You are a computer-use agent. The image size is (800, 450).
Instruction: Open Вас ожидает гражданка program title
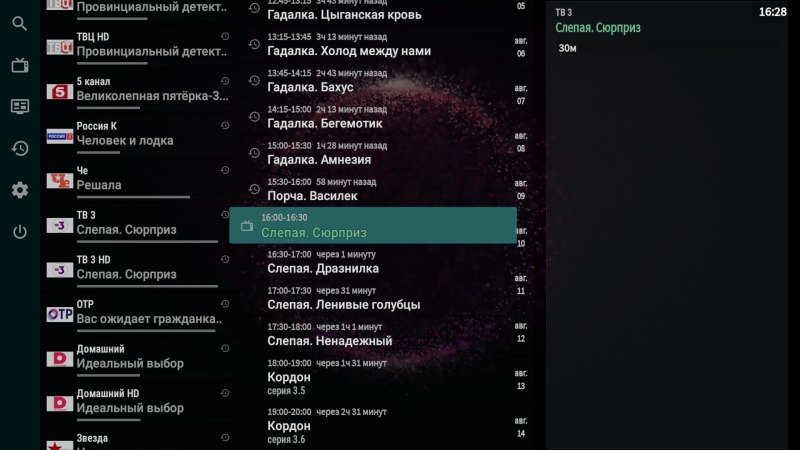pyautogui.click(x=149, y=319)
